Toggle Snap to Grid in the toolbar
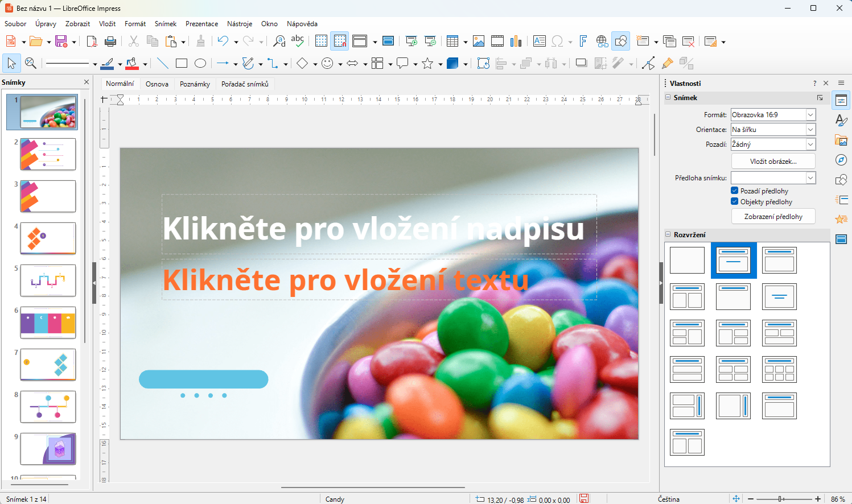Viewport: 852px width, 504px height. [x=340, y=41]
